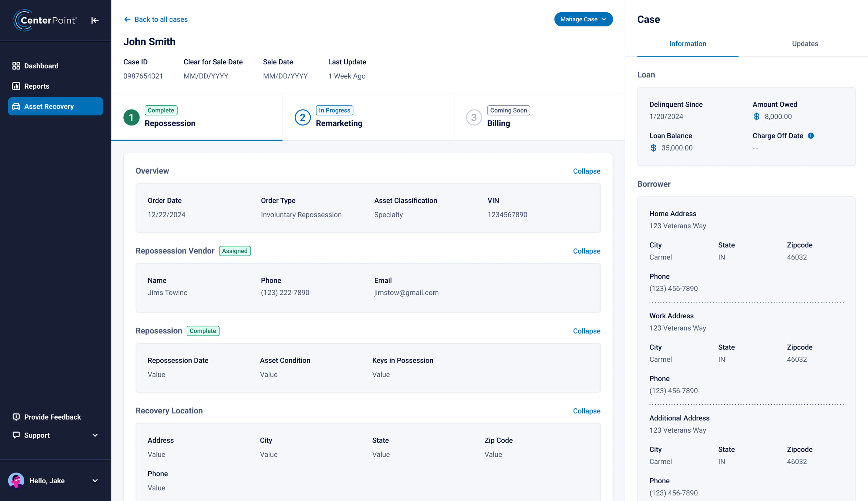Click the dollar icon beside Amount Owed
The height and width of the screenshot is (501, 868).
(x=756, y=116)
